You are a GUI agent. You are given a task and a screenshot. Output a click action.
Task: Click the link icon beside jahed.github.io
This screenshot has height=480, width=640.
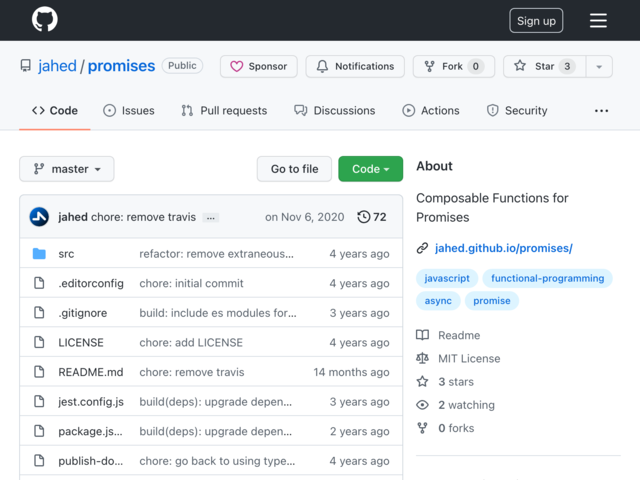pyautogui.click(x=422, y=248)
